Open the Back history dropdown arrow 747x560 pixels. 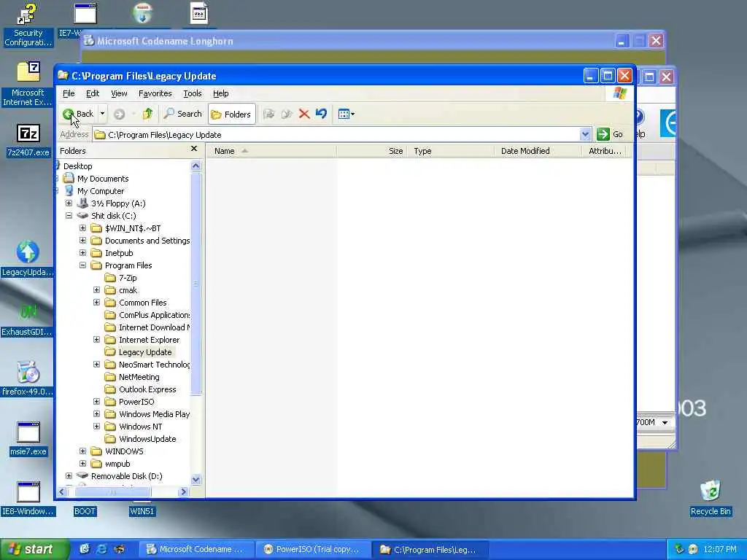click(102, 114)
